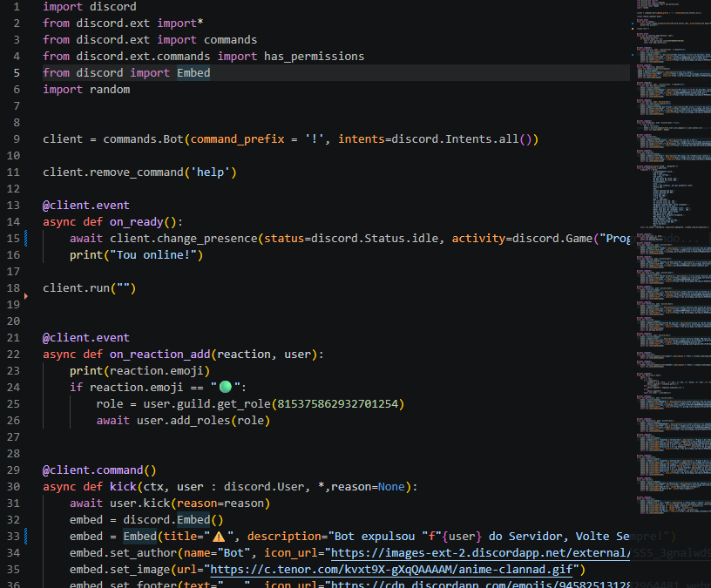Click the modified-line marker beside line 15
711x588 pixels.
coord(26,239)
